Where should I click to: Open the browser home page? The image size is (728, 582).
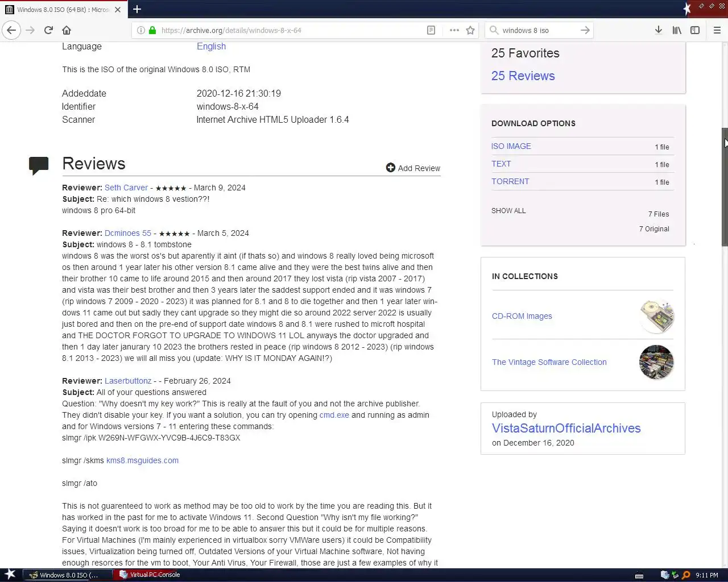tap(67, 30)
